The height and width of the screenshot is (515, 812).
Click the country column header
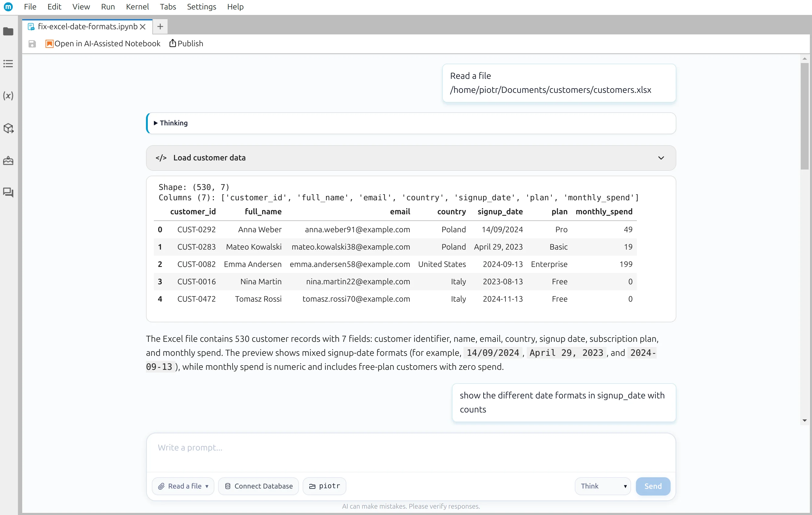(x=452, y=212)
